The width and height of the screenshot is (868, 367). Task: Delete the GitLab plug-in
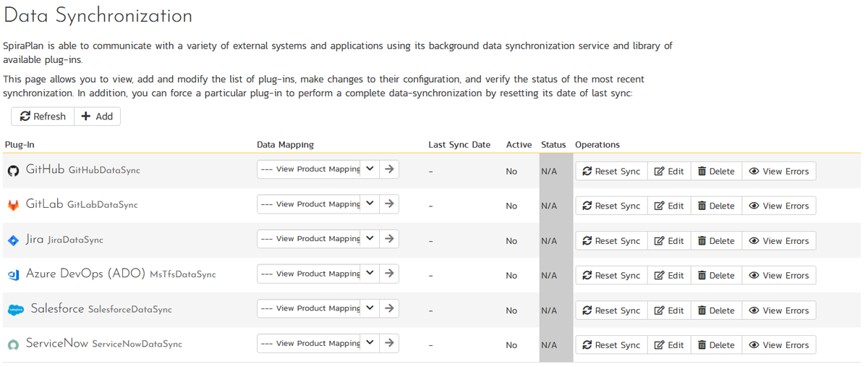(716, 206)
